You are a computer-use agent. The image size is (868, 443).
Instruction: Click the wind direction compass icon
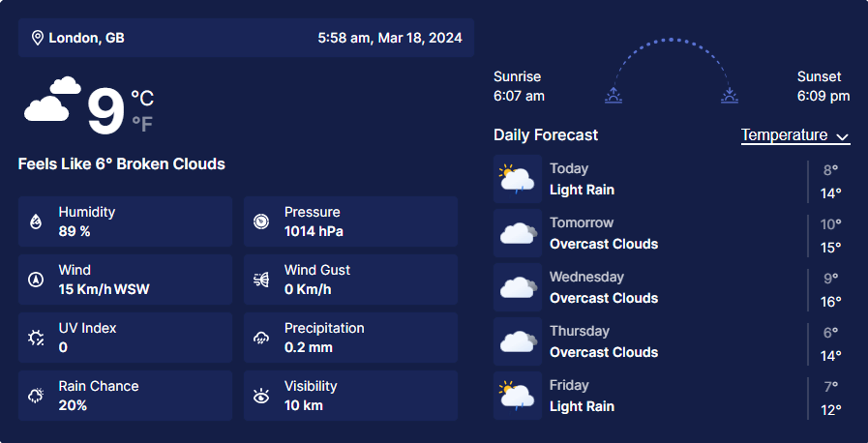click(x=36, y=280)
